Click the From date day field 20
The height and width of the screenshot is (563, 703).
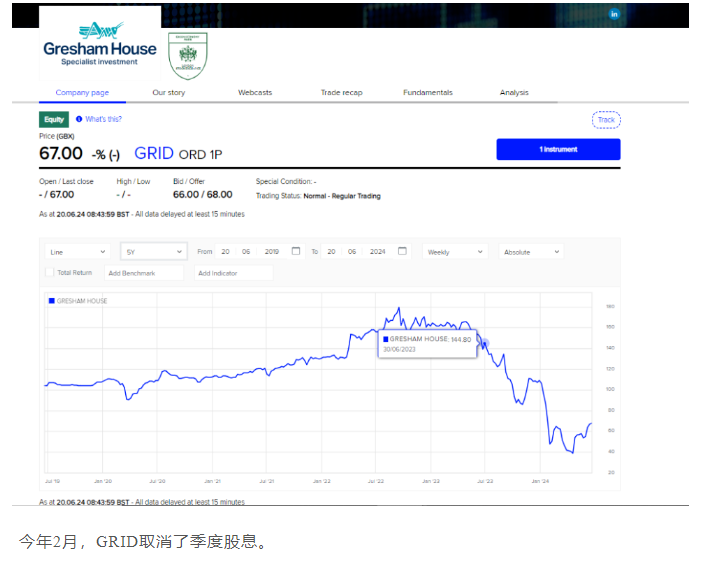tap(226, 251)
